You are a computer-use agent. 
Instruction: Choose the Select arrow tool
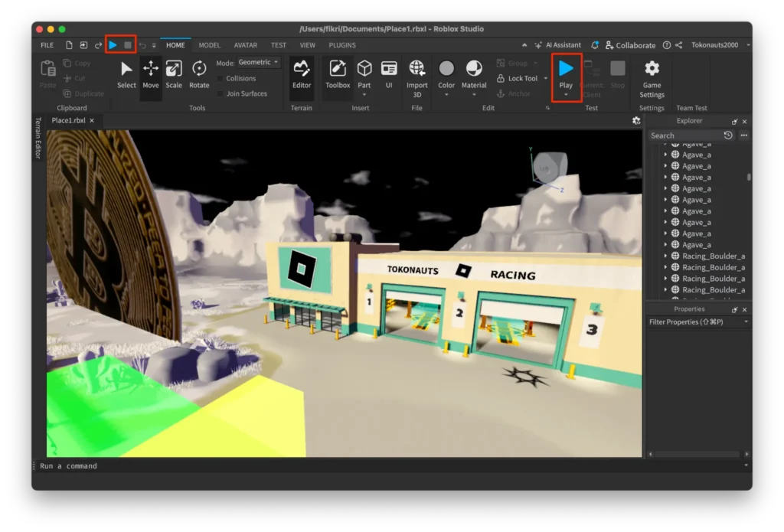[x=126, y=74]
